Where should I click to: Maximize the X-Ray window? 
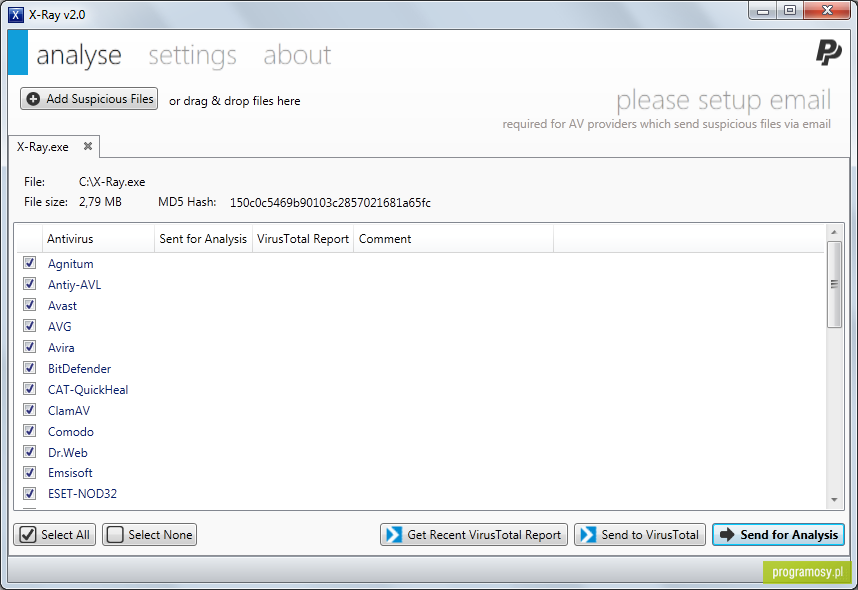point(790,10)
